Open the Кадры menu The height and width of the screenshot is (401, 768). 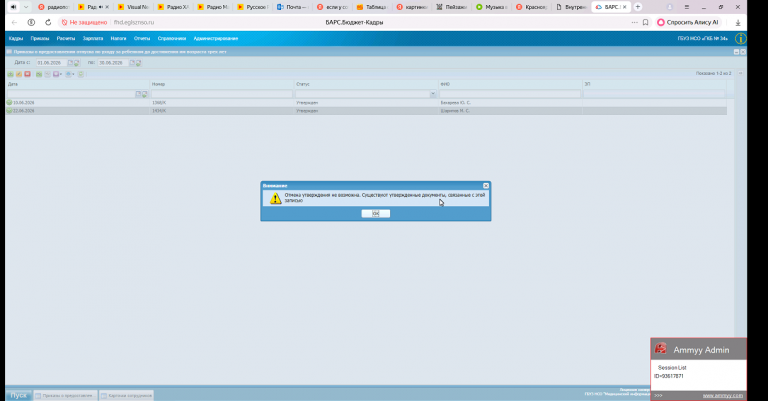16,38
